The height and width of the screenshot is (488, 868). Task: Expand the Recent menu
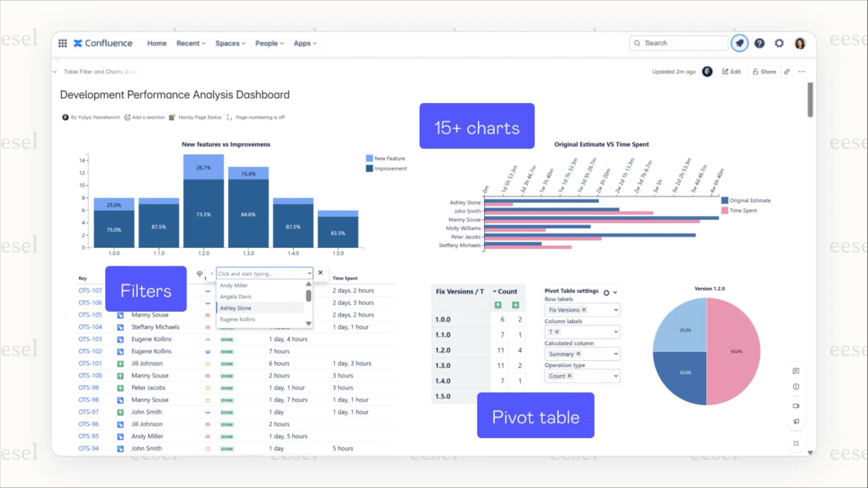pyautogui.click(x=191, y=43)
